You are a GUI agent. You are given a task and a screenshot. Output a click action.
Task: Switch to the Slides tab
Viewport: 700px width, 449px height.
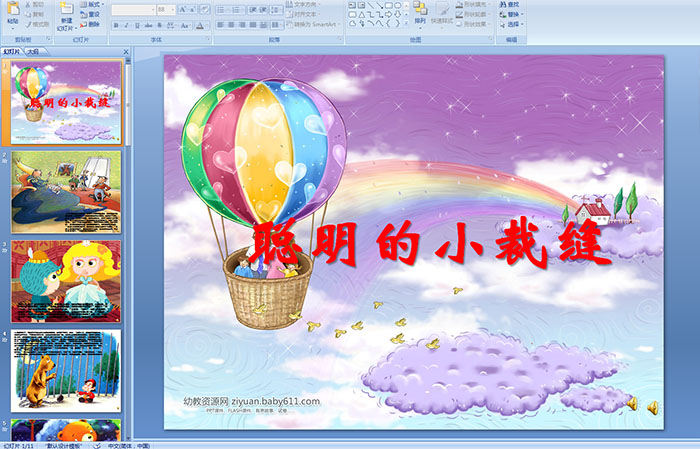[x=12, y=52]
